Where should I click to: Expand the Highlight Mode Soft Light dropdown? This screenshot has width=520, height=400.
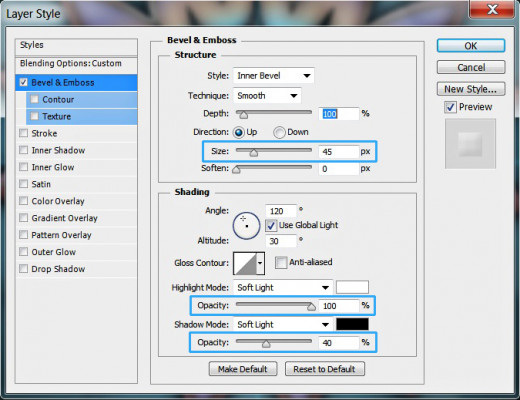point(283,287)
